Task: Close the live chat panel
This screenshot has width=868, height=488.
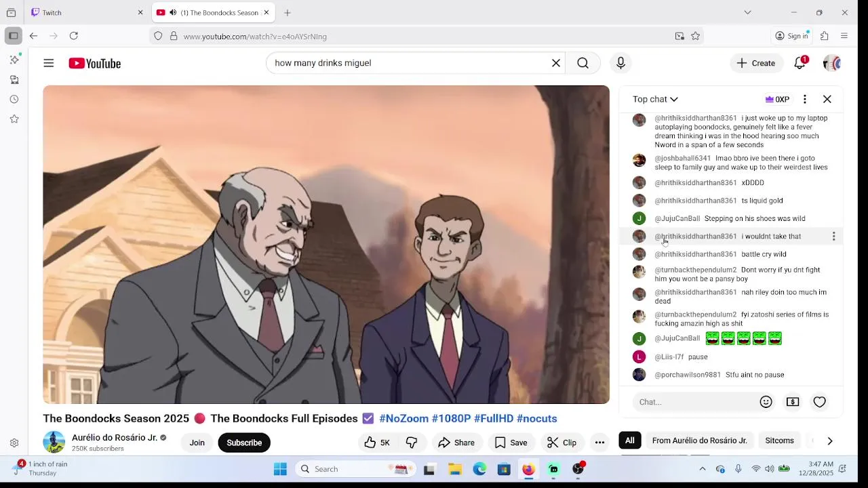Action: (x=827, y=99)
